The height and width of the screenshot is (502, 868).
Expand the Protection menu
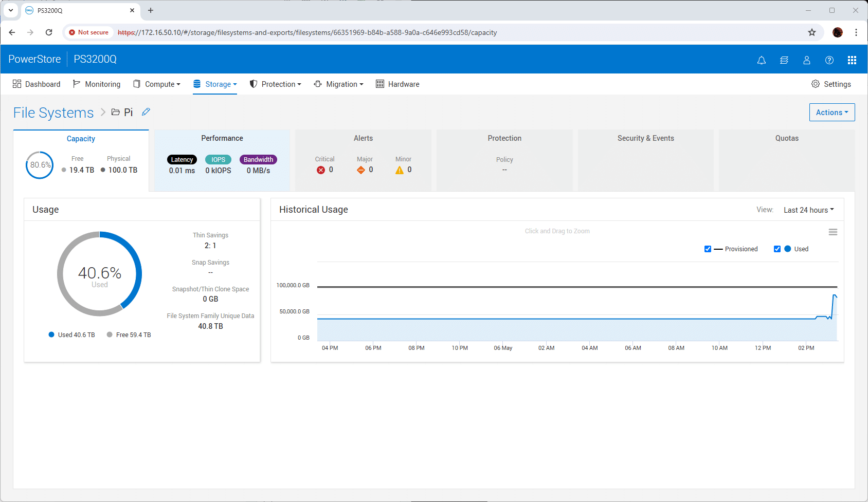pyautogui.click(x=275, y=84)
